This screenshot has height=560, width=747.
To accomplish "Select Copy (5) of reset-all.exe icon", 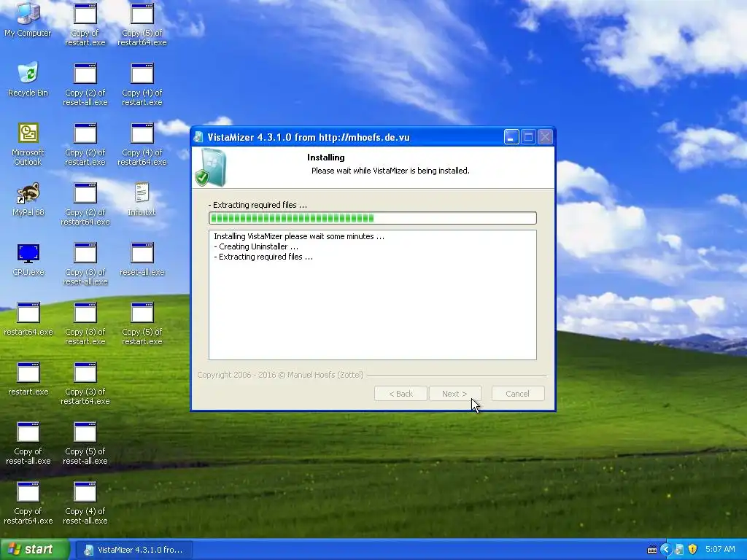I will 85,443.
